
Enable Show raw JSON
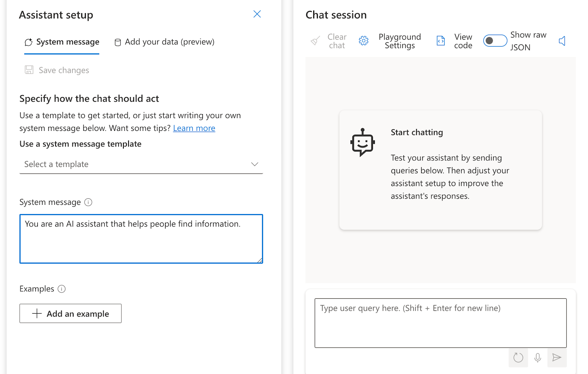click(495, 41)
